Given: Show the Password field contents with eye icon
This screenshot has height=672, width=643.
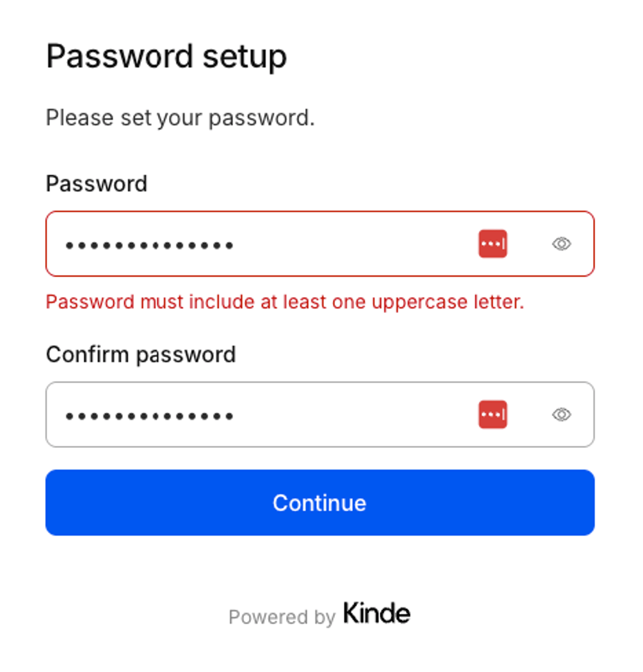Looking at the screenshot, I should click(562, 244).
